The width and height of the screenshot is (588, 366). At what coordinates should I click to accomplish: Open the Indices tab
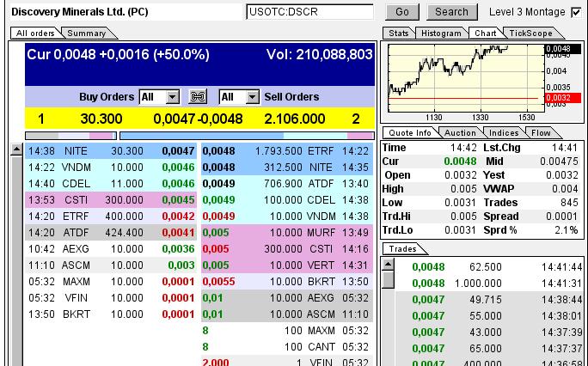tap(504, 132)
